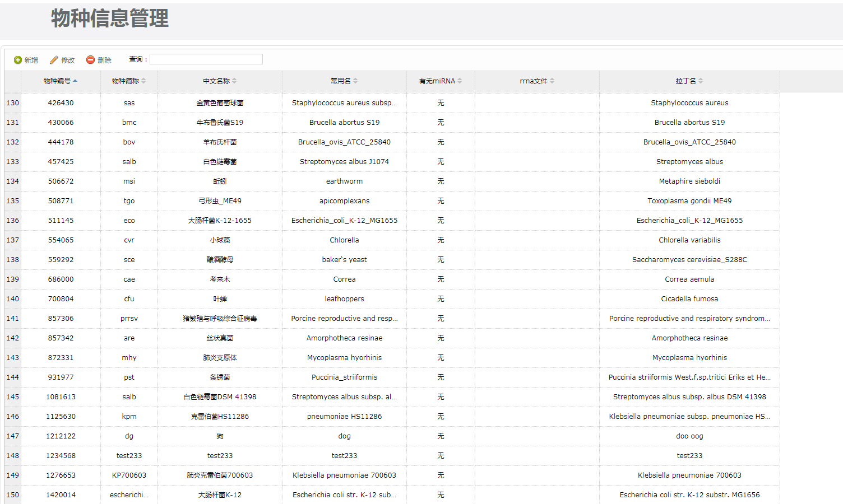Click the 拉丁名 column header text
The height and width of the screenshot is (504, 843).
click(x=685, y=81)
